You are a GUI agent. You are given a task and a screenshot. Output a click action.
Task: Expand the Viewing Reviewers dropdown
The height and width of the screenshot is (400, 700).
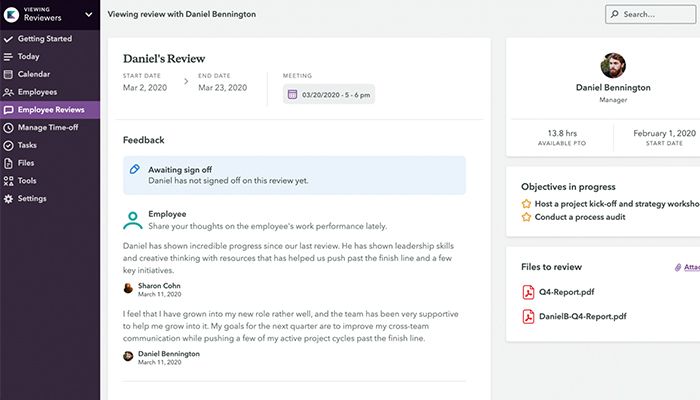(88, 14)
